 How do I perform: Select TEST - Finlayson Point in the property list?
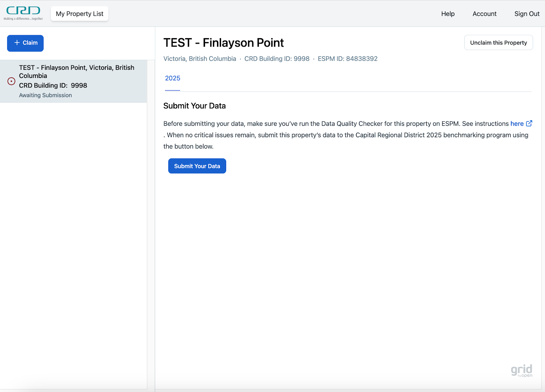coord(77,72)
